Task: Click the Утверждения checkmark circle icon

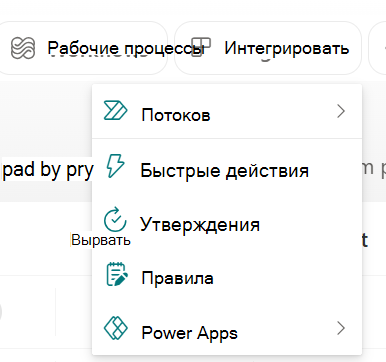Action: 115,220
